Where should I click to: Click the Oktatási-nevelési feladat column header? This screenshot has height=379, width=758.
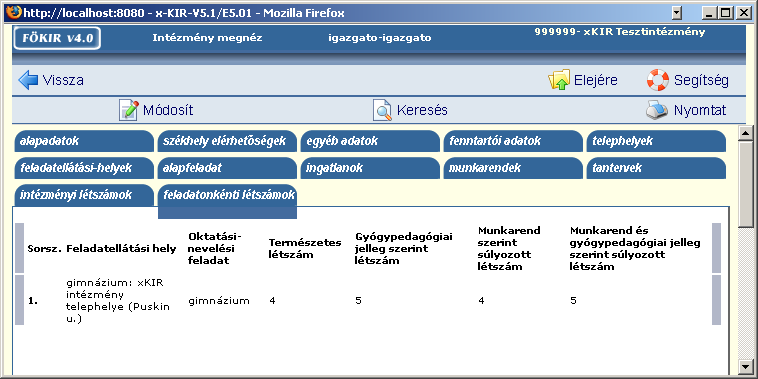pyautogui.click(x=215, y=248)
